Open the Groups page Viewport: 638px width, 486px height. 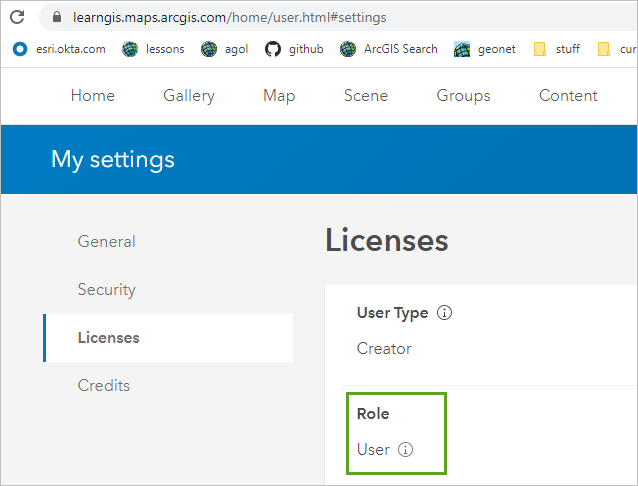463,96
